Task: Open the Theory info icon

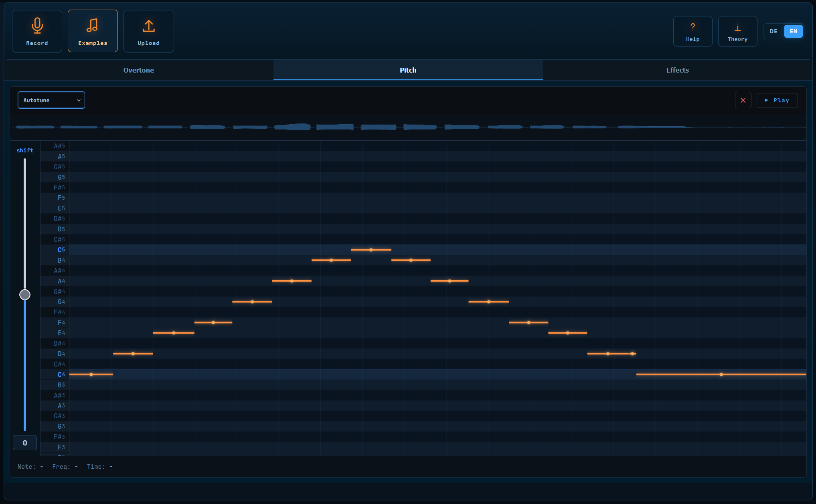Action: 737,27
